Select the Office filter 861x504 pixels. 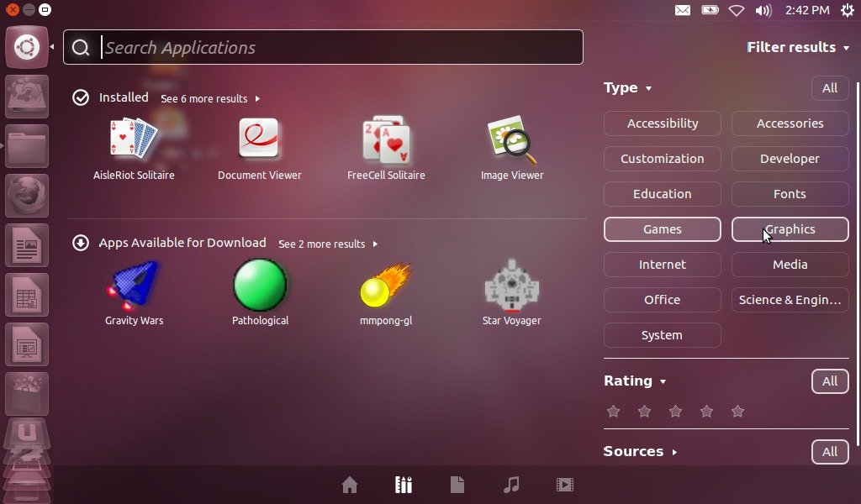coord(663,299)
